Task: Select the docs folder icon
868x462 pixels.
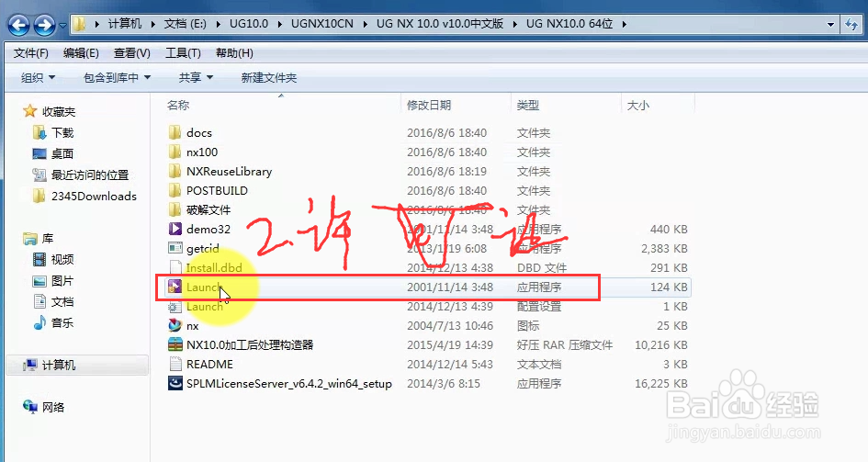Action: pos(175,132)
